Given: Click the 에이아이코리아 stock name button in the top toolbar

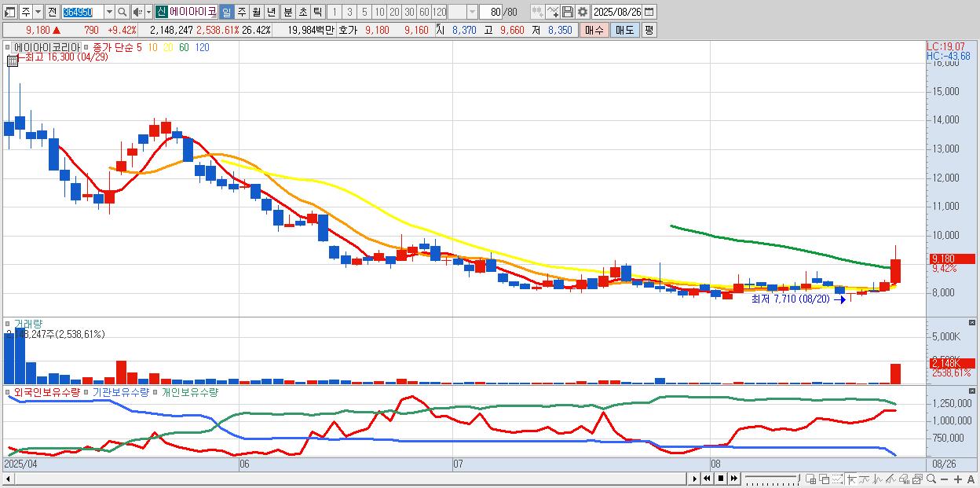Looking at the screenshot, I should click(x=193, y=12).
